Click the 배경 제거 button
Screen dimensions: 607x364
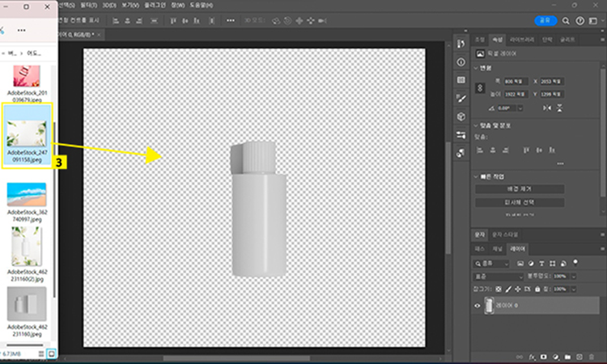(x=519, y=188)
